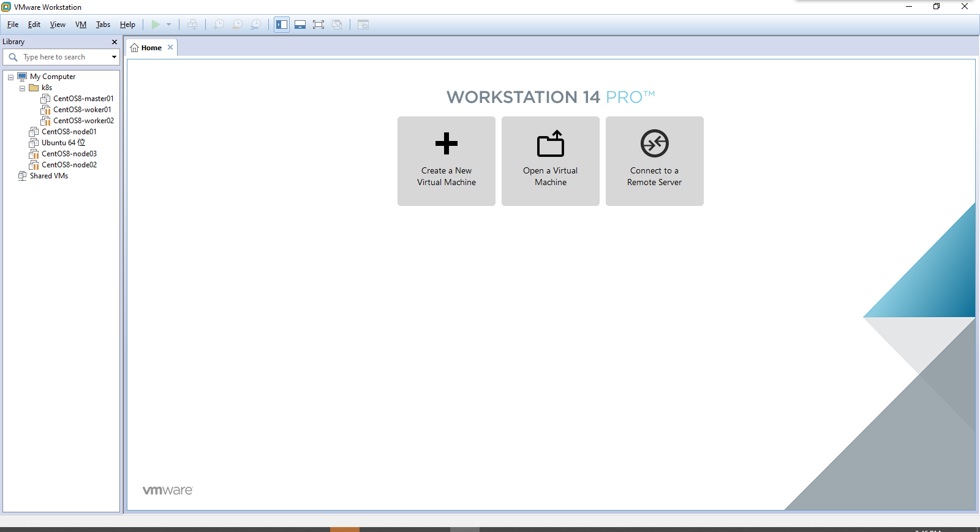The image size is (980, 532).
Task: Collapse the k8s folder node
Action: click(22, 88)
